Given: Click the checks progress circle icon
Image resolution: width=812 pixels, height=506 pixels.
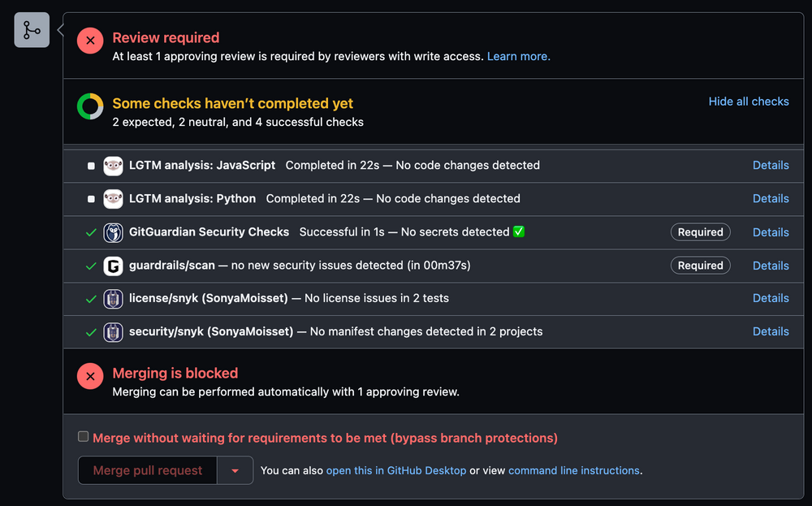Looking at the screenshot, I should pos(89,106).
